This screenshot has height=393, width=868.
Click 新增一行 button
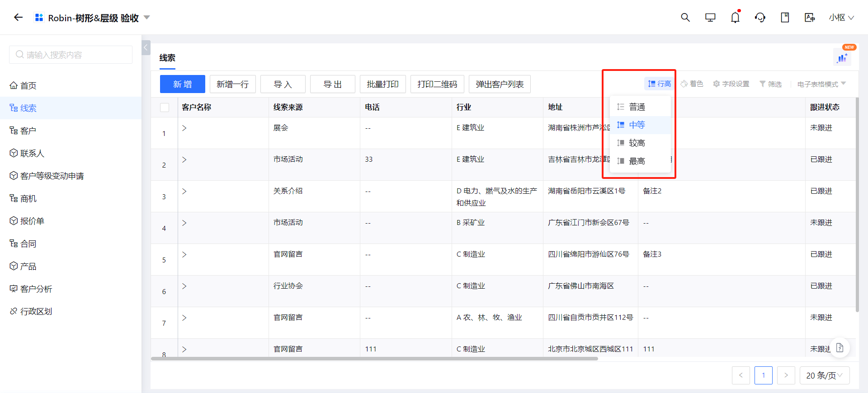(x=233, y=84)
